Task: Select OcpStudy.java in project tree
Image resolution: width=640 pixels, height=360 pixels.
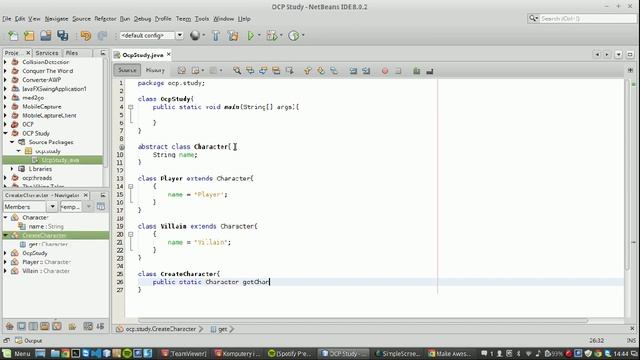Action: click(60, 160)
